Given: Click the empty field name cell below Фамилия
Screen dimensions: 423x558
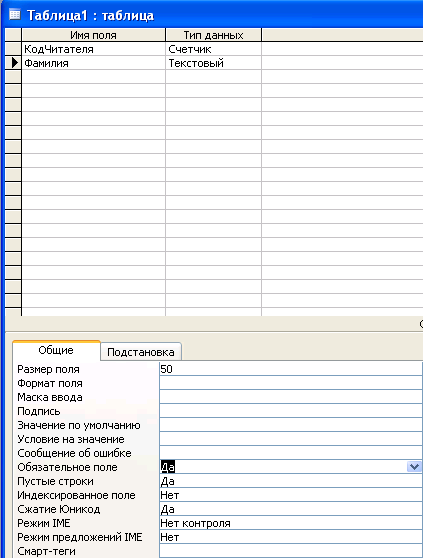Looking at the screenshot, I should click(94, 77).
